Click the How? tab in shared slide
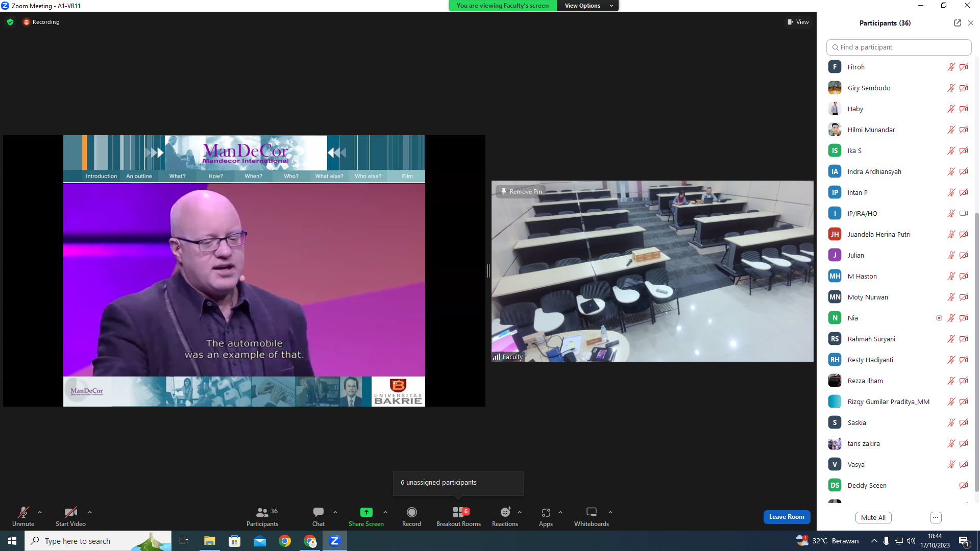The width and height of the screenshot is (980, 551). 216,176
